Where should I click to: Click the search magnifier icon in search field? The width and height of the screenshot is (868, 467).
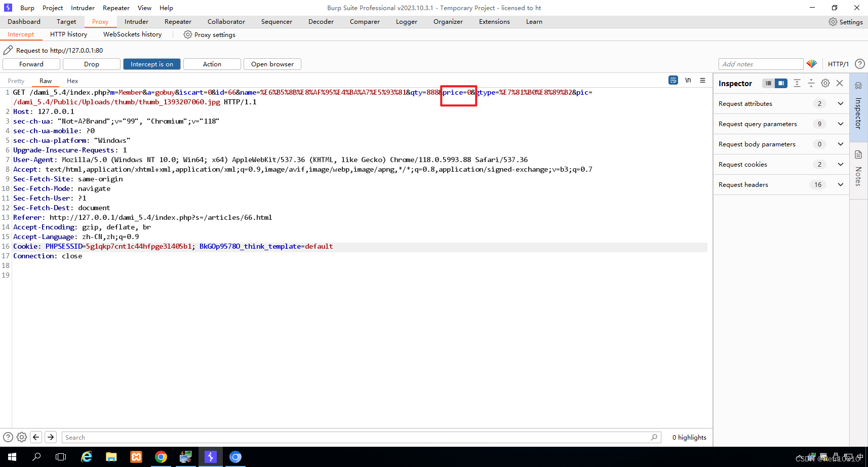coord(654,437)
